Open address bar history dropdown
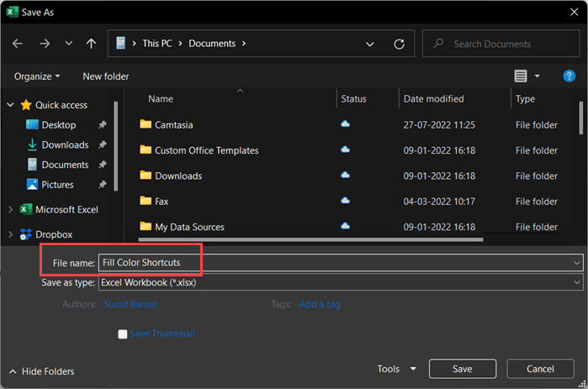 tap(370, 45)
